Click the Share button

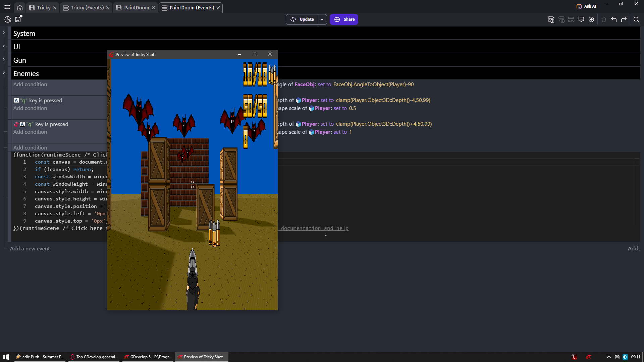[344, 19]
